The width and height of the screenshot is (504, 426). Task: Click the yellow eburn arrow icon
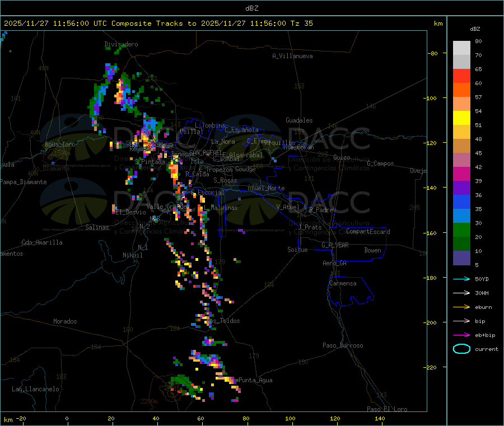tap(461, 307)
